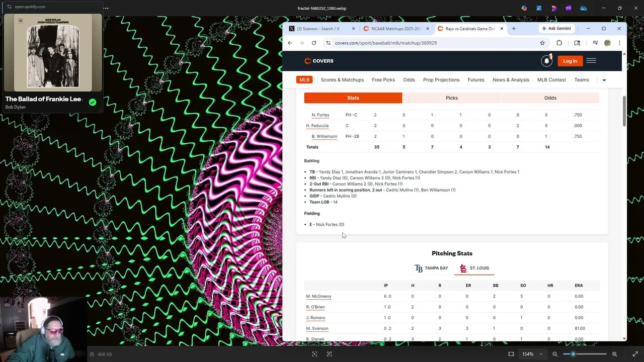Screen dimensions: 644x362
Task: Click the visual search icon in bottom bar
Action: click(x=314, y=354)
